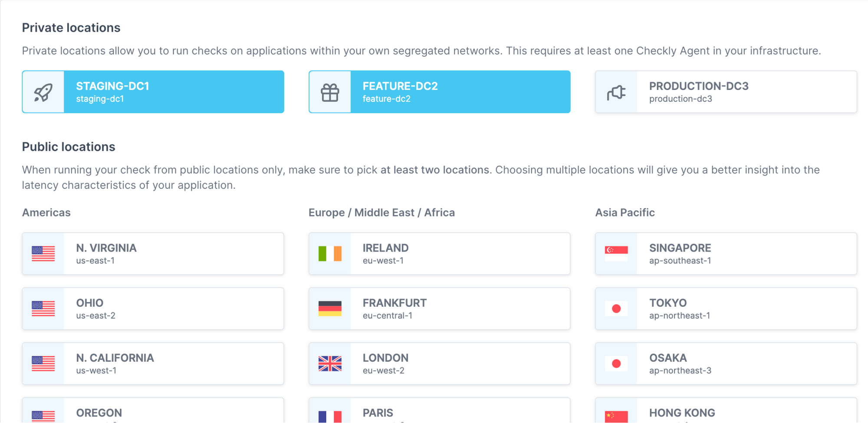Select the Oregon location card

click(174, 412)
